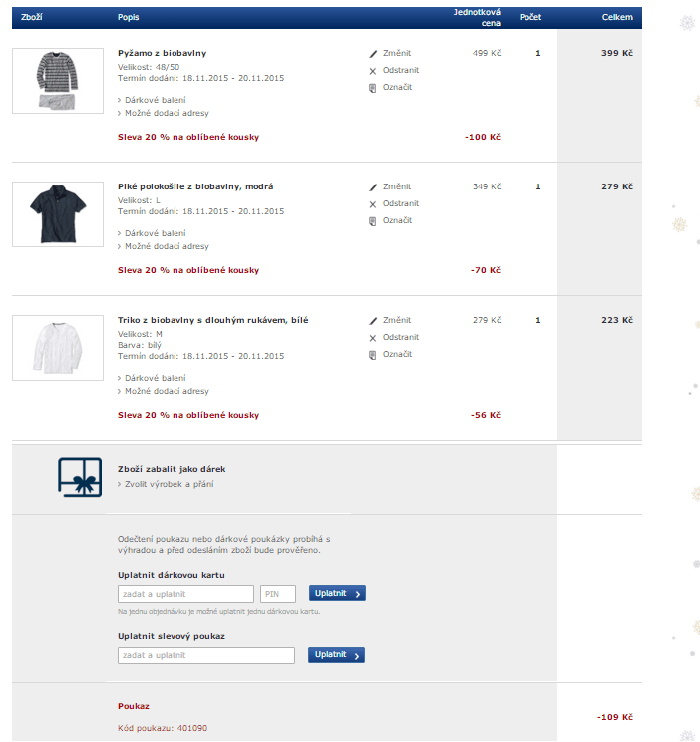Viewport: 700px width, 742px height.
Task: Click the gift card number input field
Action: [185, 594]
